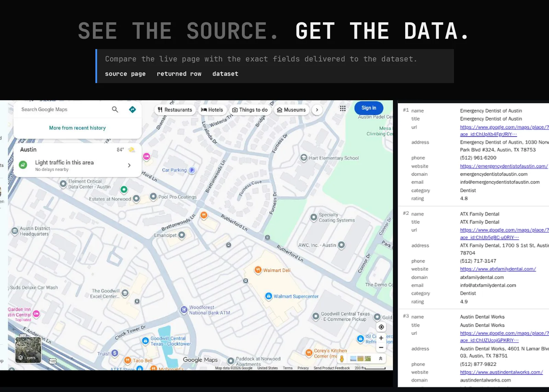The height and width of the screenshot is (392, 549).
Task: Select the Things to do chip
Action: (250, 110)
